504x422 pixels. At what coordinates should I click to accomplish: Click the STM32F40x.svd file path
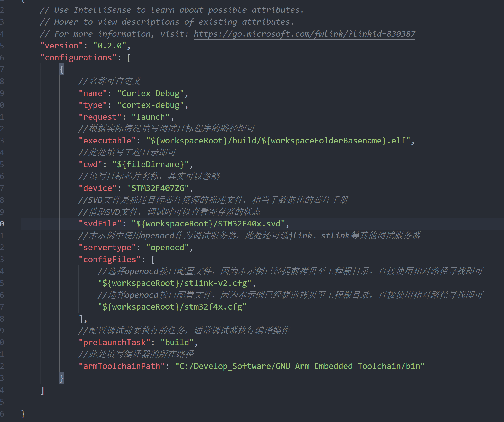point(208,224)
